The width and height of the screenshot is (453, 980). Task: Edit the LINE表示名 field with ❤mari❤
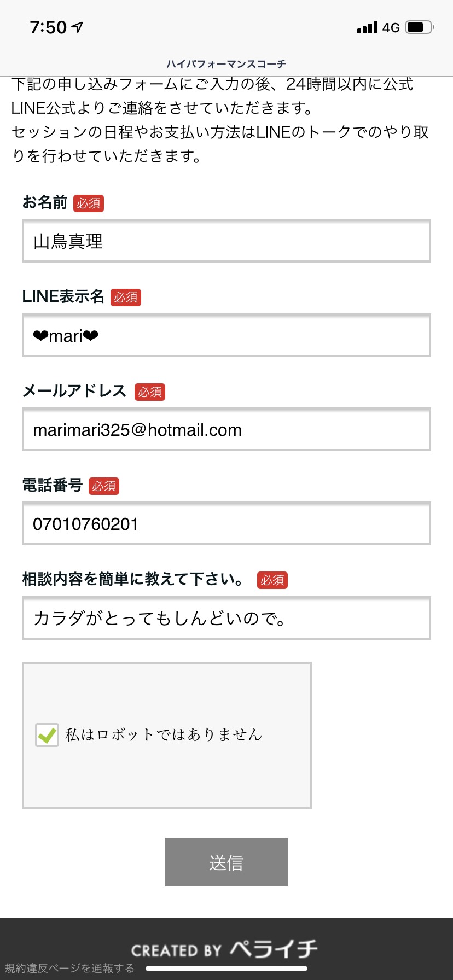point(226,335)
